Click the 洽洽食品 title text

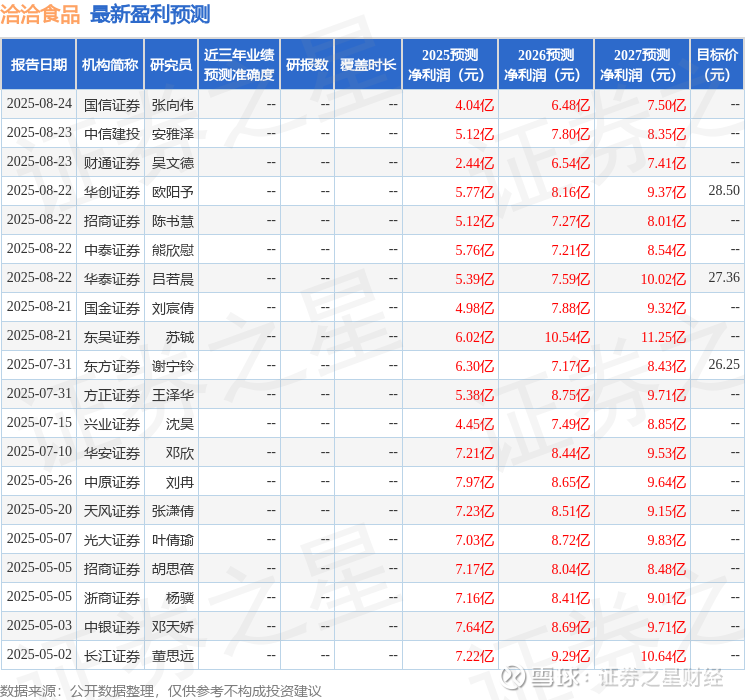point(40,14)
